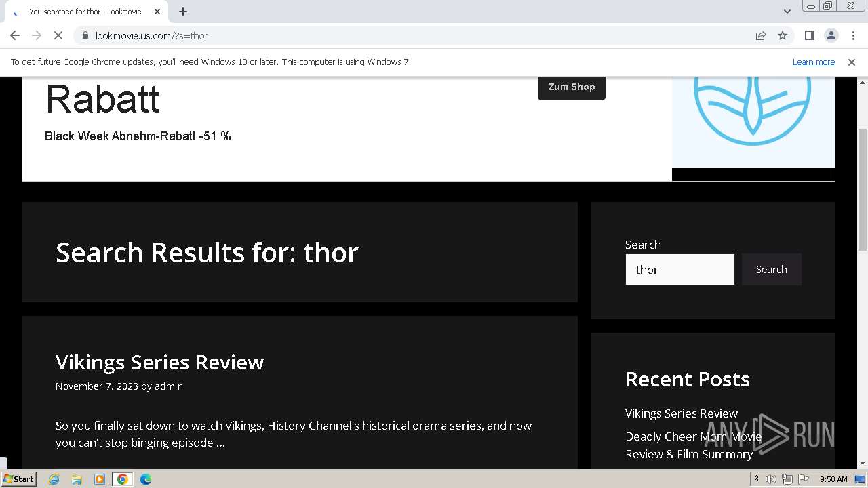868x488 pixels.
Task: Open a new tab
Action: point(183,12)
